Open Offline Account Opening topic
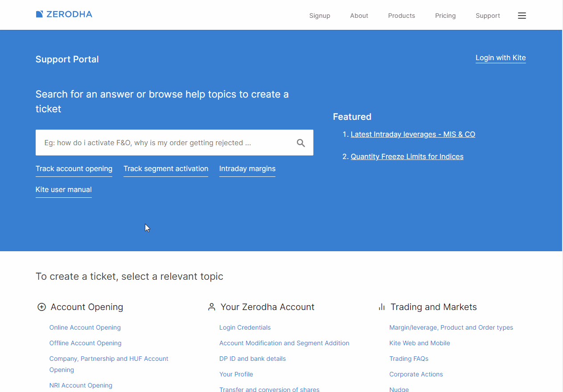This screenshot has width=563, height=392. coord(86,343)
